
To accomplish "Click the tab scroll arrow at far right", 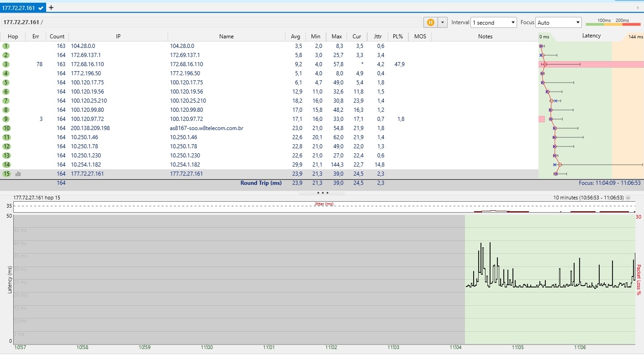I will coord(638,8).
